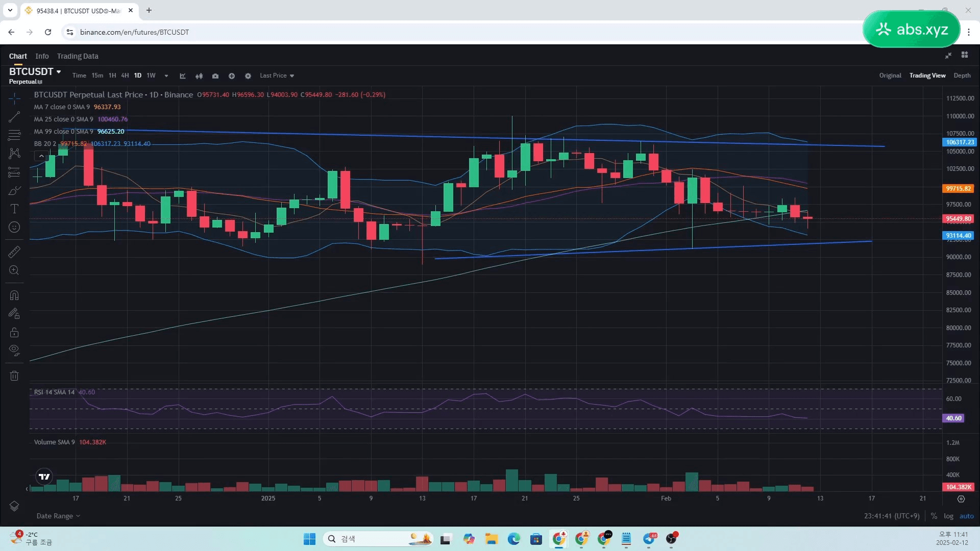
Task: Select the trend line drawing tool
Action: pos(14,117)
